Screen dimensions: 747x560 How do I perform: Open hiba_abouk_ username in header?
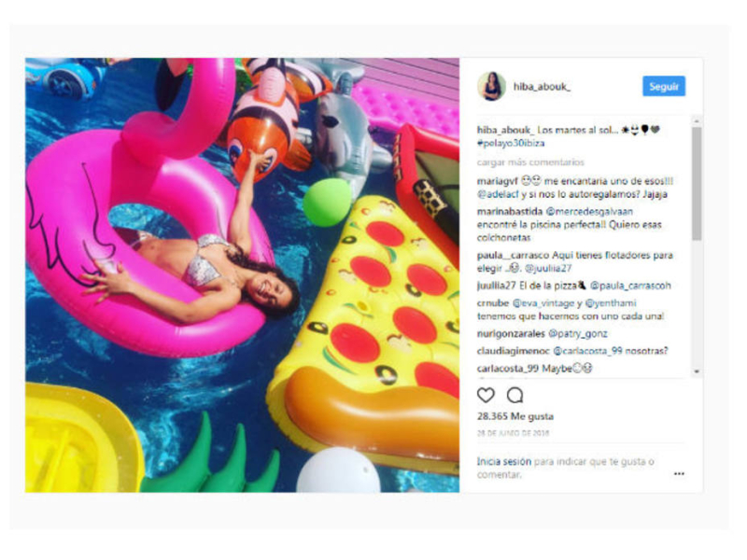pyautogui.click(x=542, y=87)
